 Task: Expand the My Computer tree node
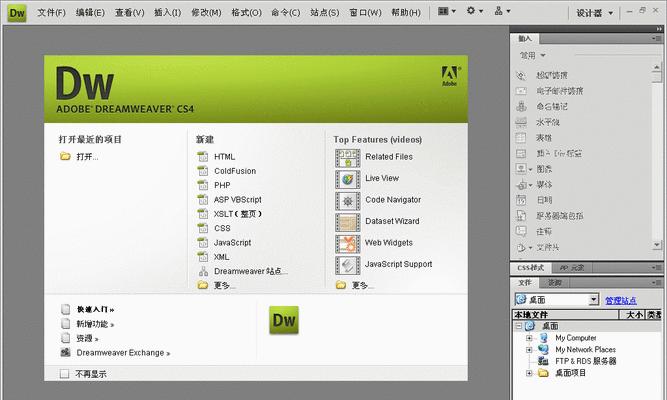(x=529, y=338)
